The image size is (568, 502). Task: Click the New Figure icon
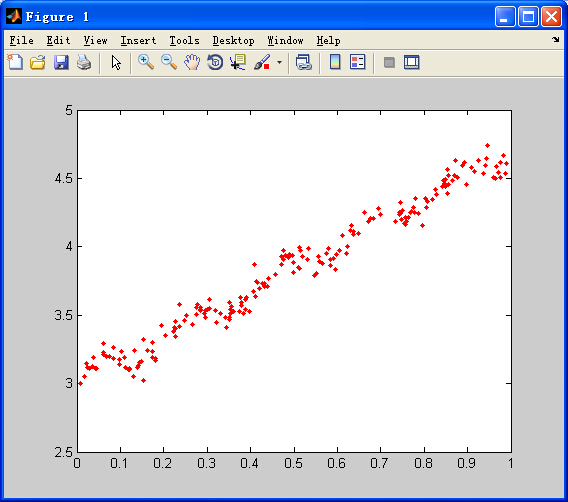(x=15, y=62)
